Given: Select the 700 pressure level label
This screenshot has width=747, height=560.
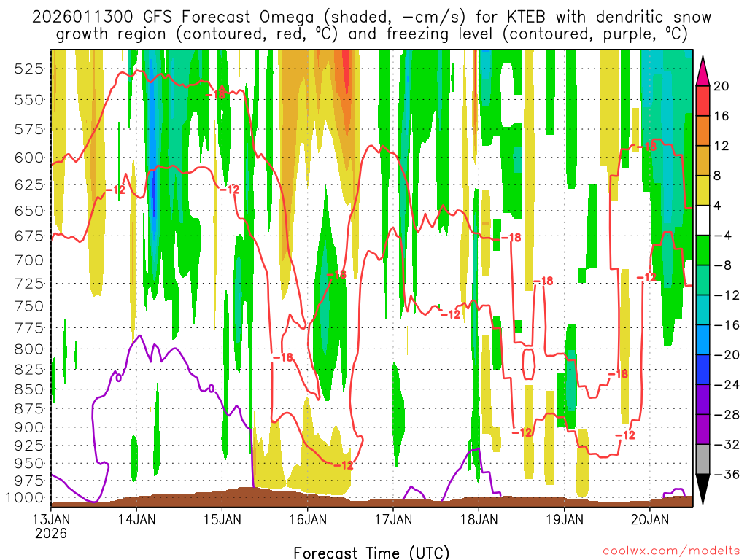Looking at the screenshot, I should tap(29, 260).
